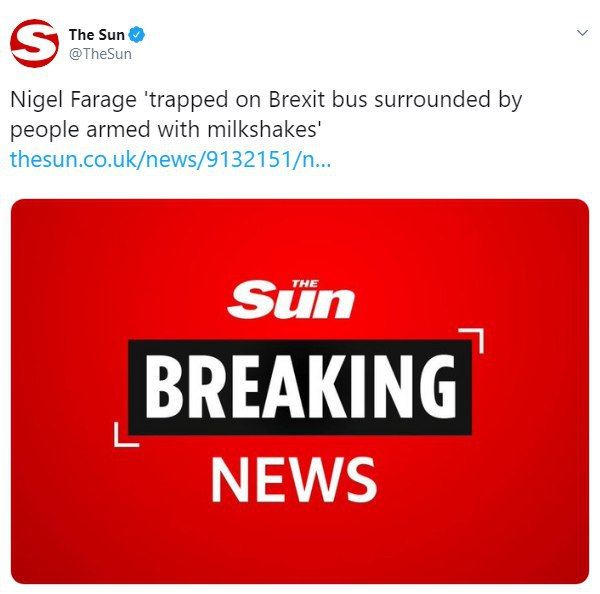The height and width of the screenshot is (594, 600).
Task: Expand the tweet options chevron
Action: (x=582, y=33)
